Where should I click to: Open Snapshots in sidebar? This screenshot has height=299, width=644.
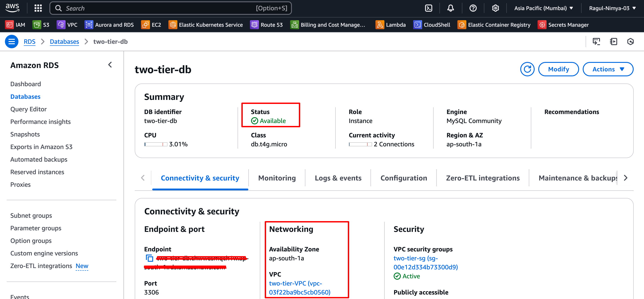(25, 134)
